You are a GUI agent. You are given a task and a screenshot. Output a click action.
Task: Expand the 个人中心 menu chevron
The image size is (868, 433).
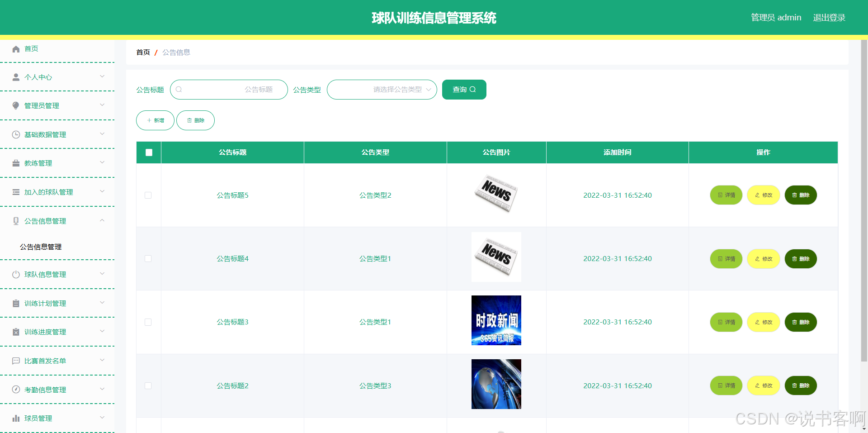click(x=102, y=76)
